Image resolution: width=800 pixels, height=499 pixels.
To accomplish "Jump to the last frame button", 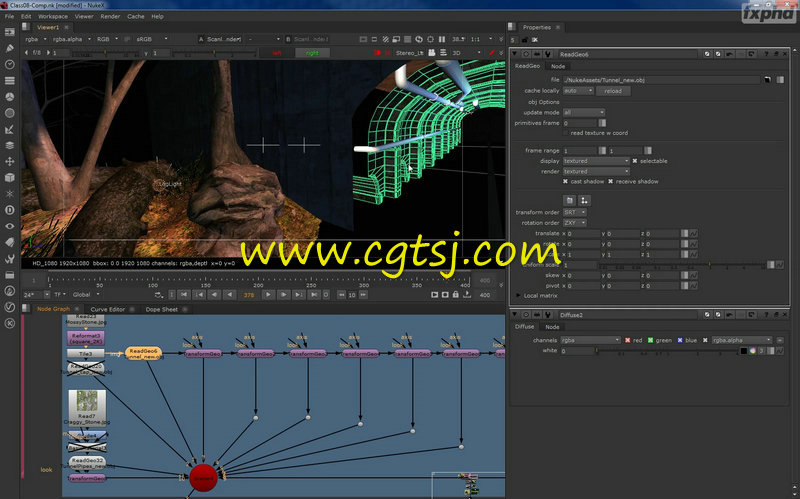I will click(314, 295).
